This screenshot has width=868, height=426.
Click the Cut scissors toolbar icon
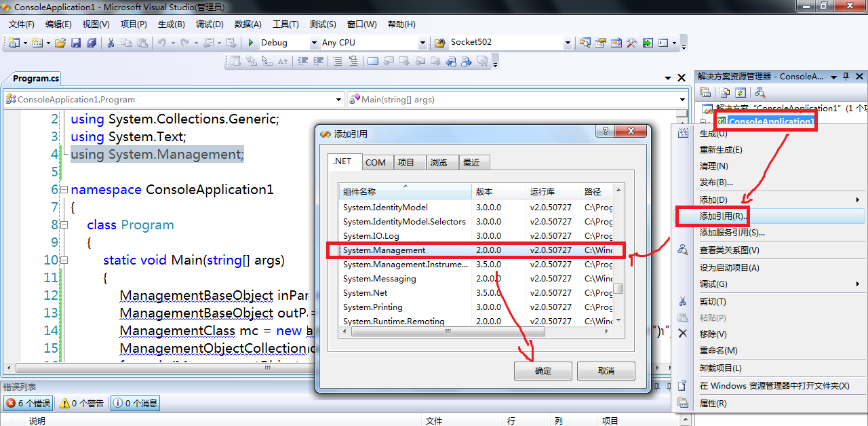pyautogui.click(x=111, y=43)
